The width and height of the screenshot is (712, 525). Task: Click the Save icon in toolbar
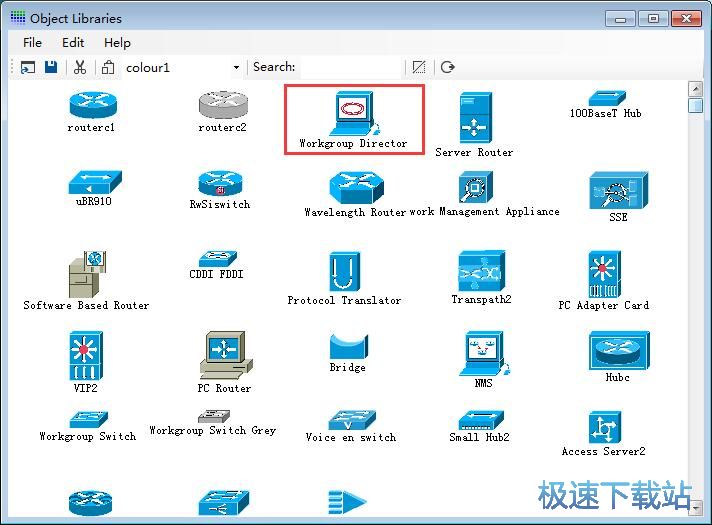click(x=51, y=67)
